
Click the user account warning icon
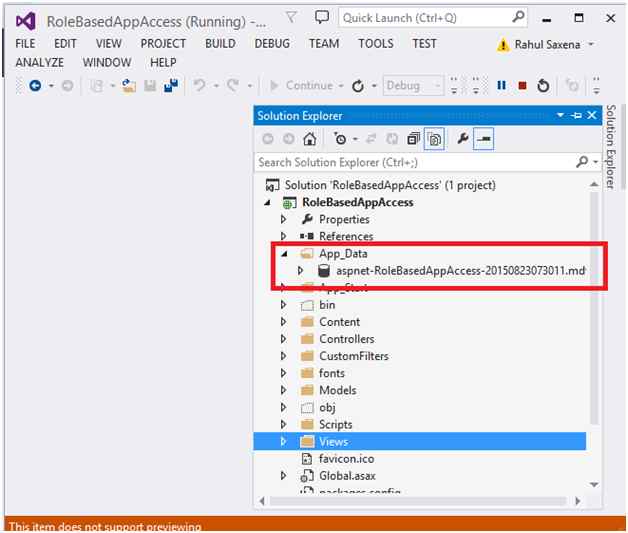pyautogui.click(x=503, y=45)
